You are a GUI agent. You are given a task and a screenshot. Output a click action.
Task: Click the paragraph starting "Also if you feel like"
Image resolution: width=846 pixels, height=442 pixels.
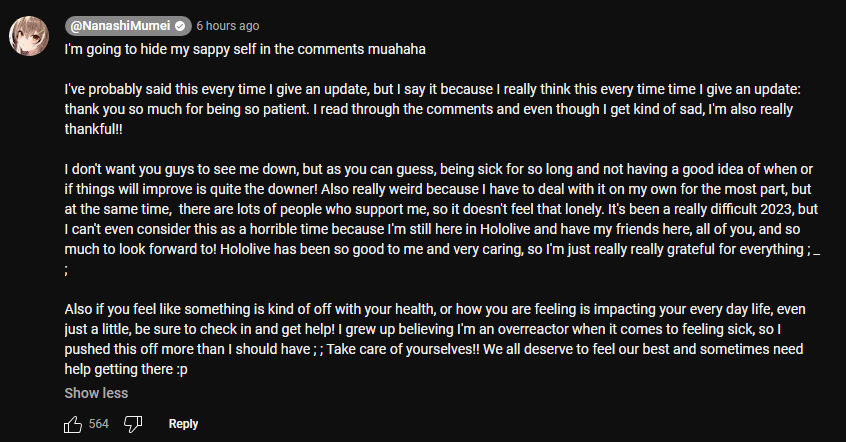click(435, 339)
